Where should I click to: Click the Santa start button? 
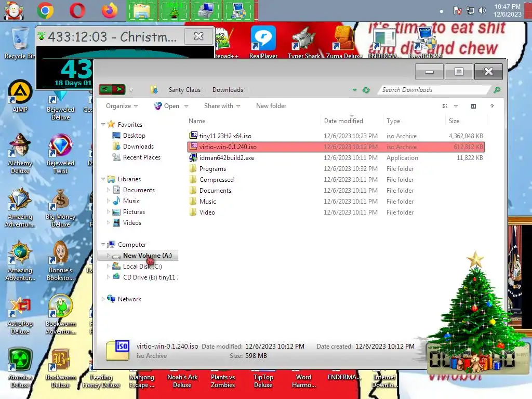(14, 10)
